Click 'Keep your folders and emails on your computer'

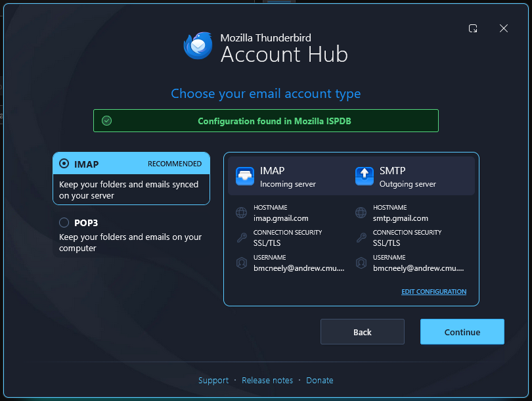[x=130, y=243]
